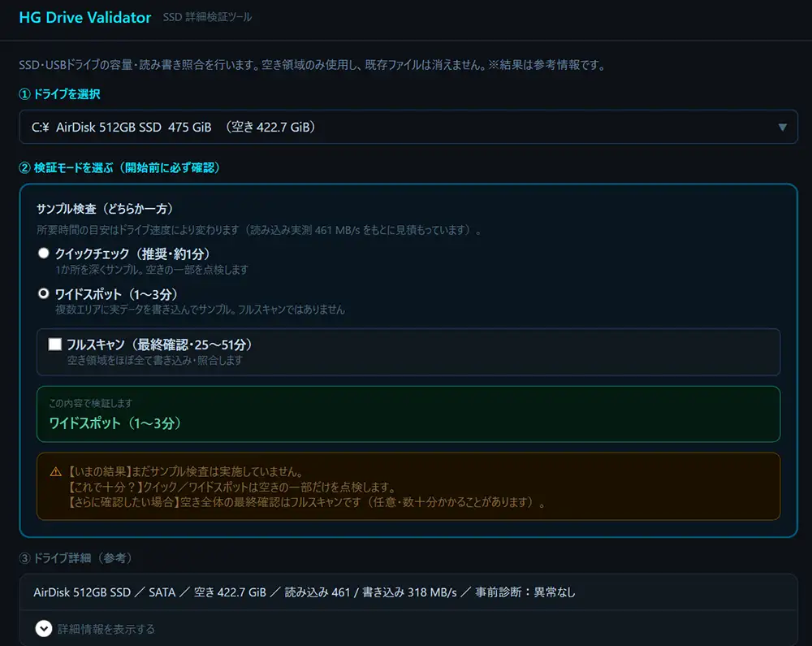Click 詳細情報を表示する text
Image resolution: width=812 pixels, height=646 pixels.
coord(106,629)
